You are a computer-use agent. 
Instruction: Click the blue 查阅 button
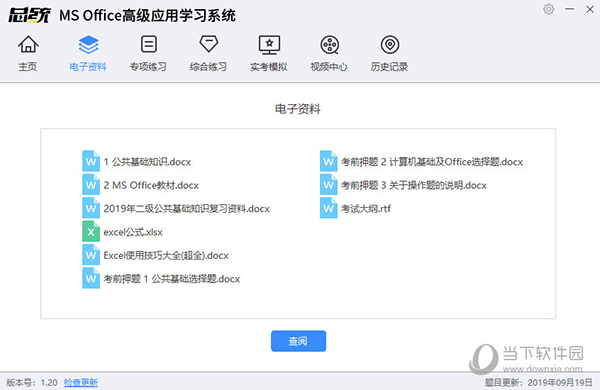(x=298, y=341)
